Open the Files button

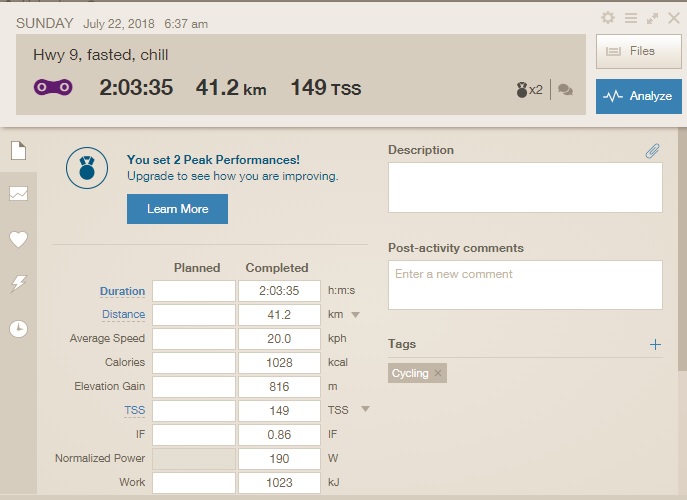(638, 51)
